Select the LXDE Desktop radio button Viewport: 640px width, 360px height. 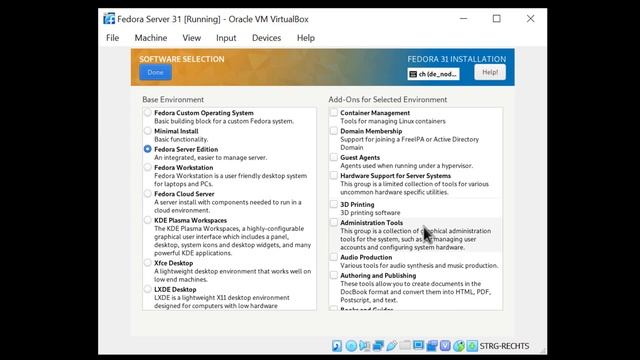[148, 289]
